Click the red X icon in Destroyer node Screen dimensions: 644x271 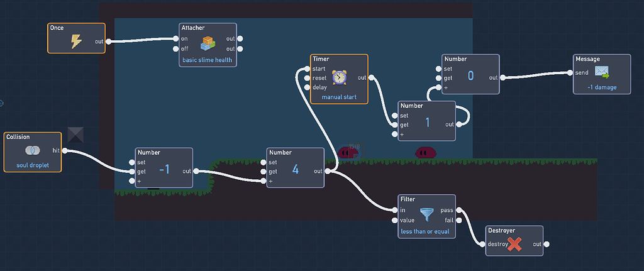pos(515,245)
